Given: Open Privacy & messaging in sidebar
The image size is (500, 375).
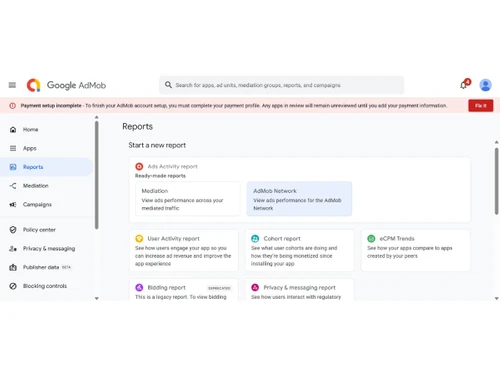Looking at the screenshot, I should (x=47, y=248).
